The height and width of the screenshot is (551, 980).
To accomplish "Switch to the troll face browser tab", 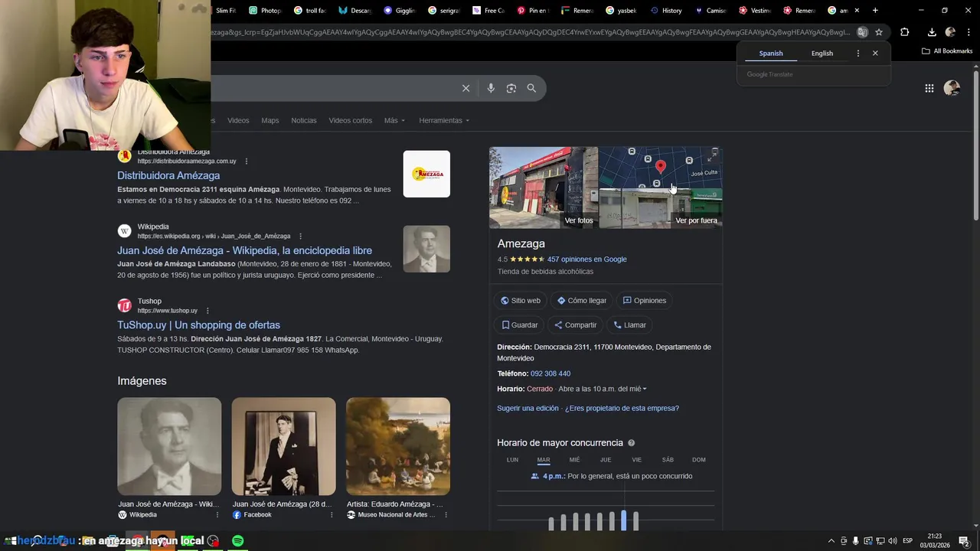I will click(x=310, y=11).
